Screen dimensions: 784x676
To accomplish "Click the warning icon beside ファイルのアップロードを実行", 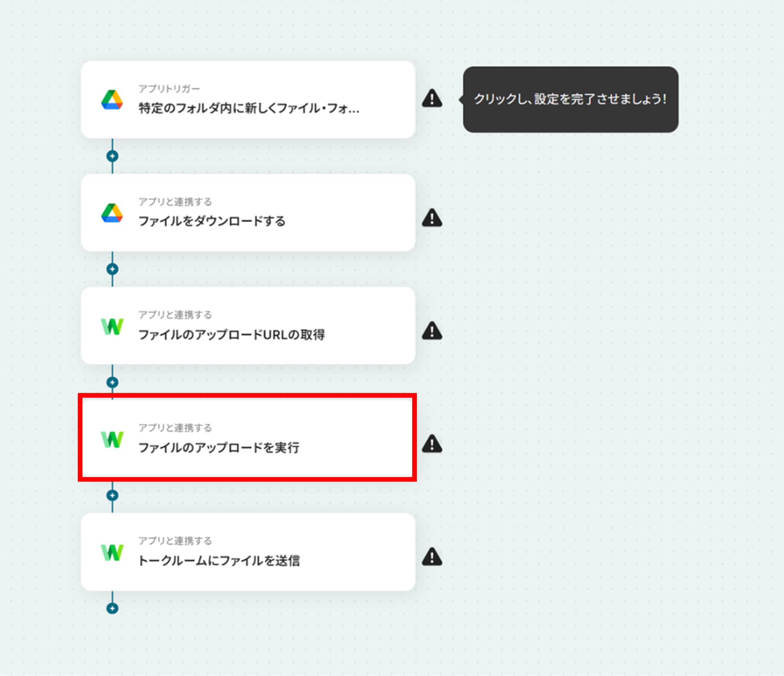I will click(432, 443).
